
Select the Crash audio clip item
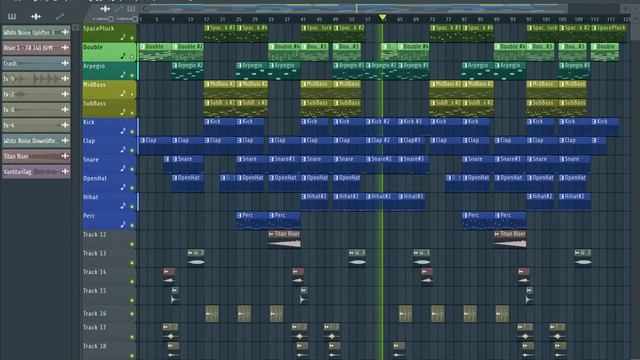pos(36,63)
